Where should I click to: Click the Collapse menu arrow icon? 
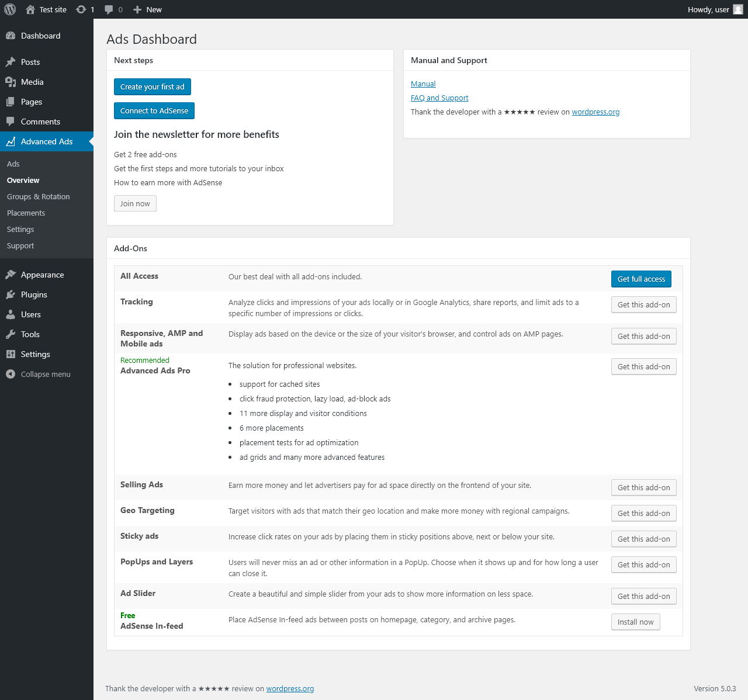11,374
